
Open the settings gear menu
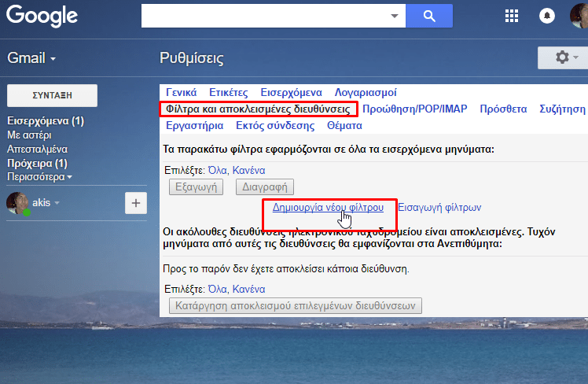563,57
